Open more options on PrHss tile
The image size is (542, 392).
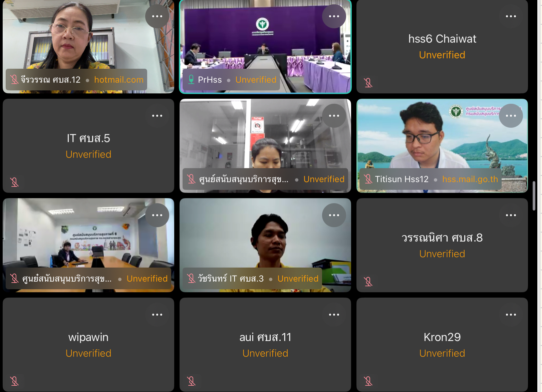[x=334, y=16]
